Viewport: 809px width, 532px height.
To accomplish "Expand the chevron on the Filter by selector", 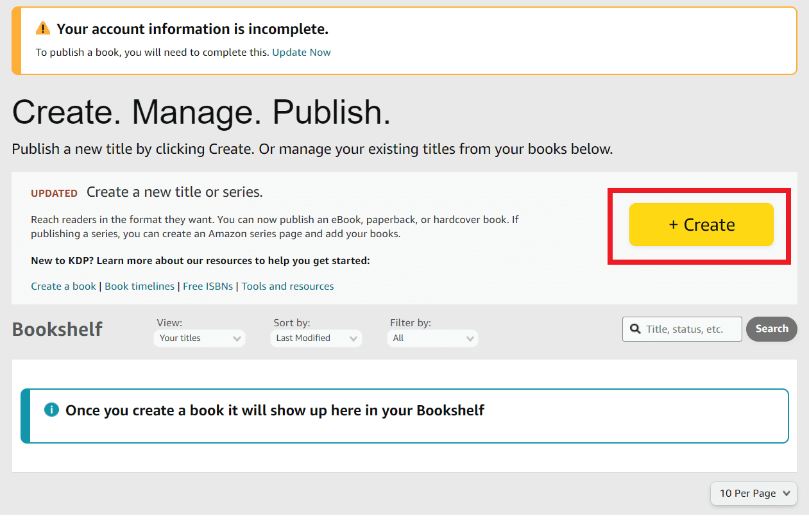I will click(x=471, y=338).
